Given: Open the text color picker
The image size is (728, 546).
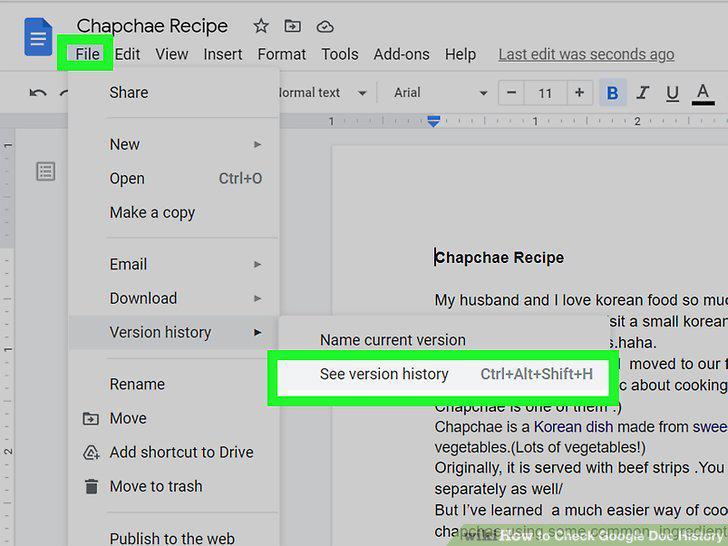Looking at the screenshot, I should [x=703, y=93].
